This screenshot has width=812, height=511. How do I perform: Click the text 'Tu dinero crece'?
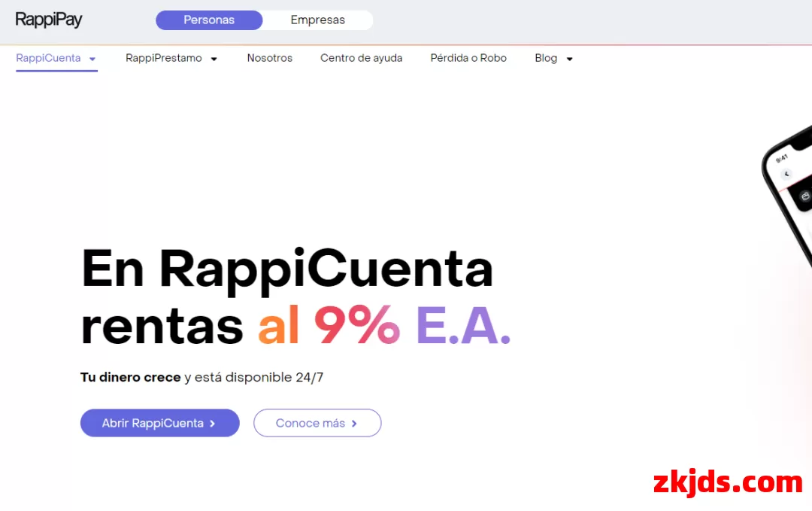(x=131, y=377)
